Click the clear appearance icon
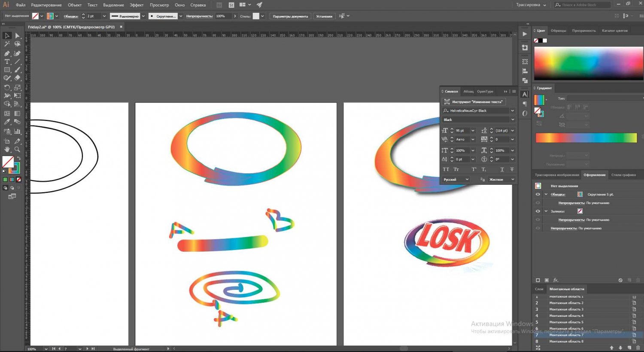644x352 pixels. pyautogui.click(x=620, y=280)
